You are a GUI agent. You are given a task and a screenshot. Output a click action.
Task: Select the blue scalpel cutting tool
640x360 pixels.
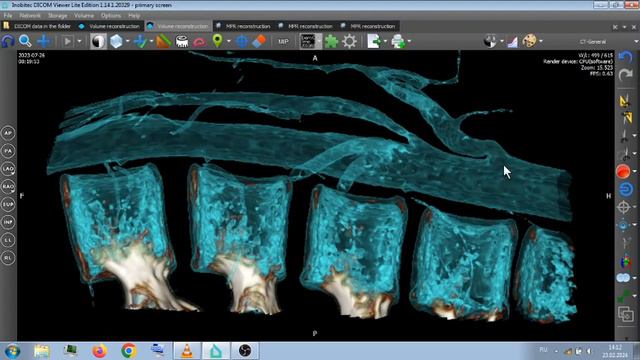pyautogui.click(x=140, y=41)
